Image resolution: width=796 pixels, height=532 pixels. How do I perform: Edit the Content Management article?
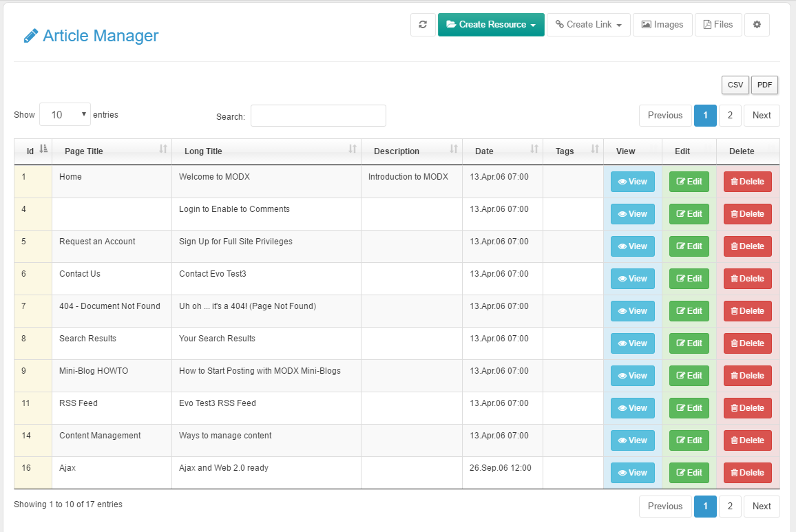689,440
